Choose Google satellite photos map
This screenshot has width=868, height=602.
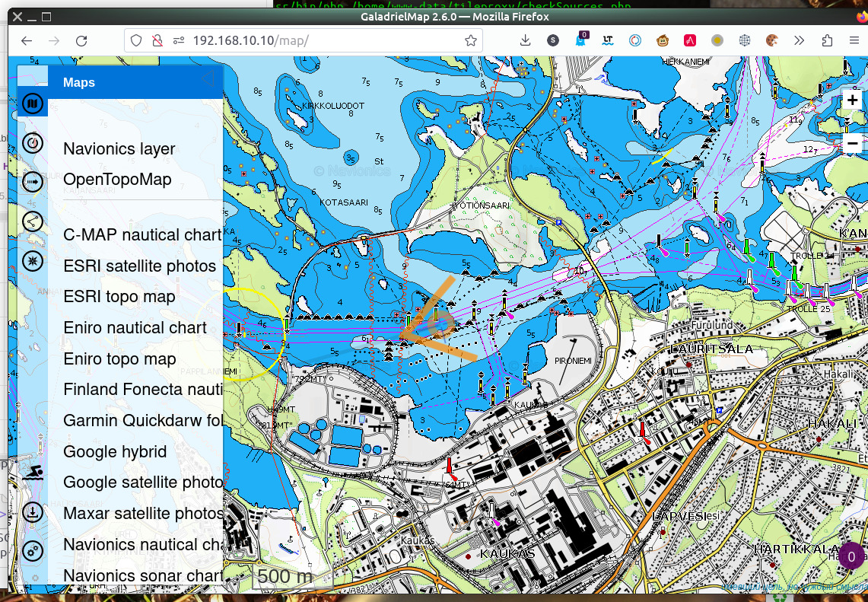[143, 482]
